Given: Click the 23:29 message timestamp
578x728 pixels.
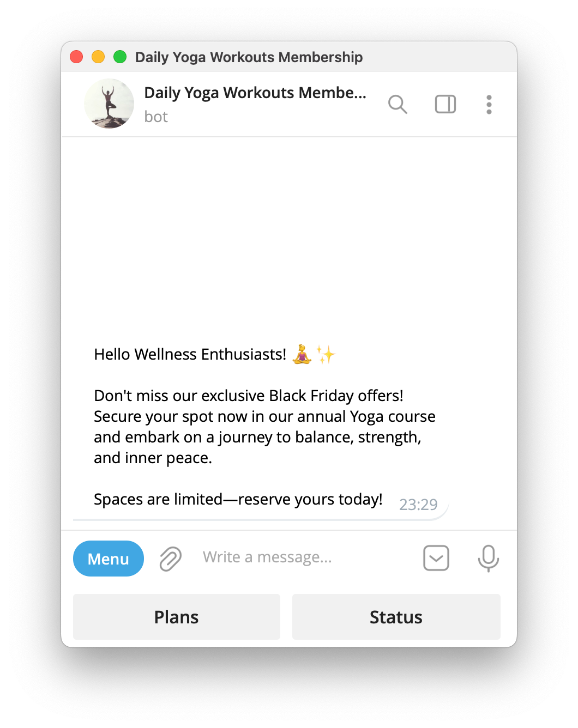Looking at the screenshot, I should pos(418,505).
